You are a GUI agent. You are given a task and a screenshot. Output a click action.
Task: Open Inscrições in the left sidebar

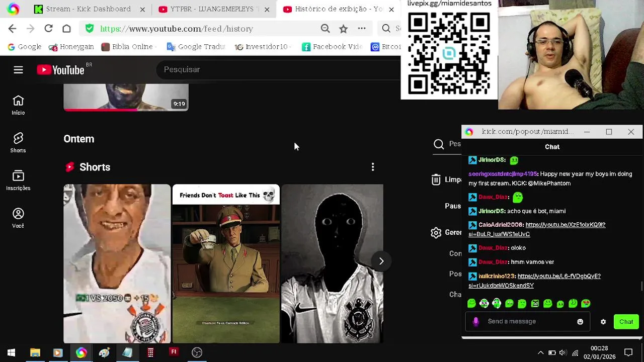point(18,180)
